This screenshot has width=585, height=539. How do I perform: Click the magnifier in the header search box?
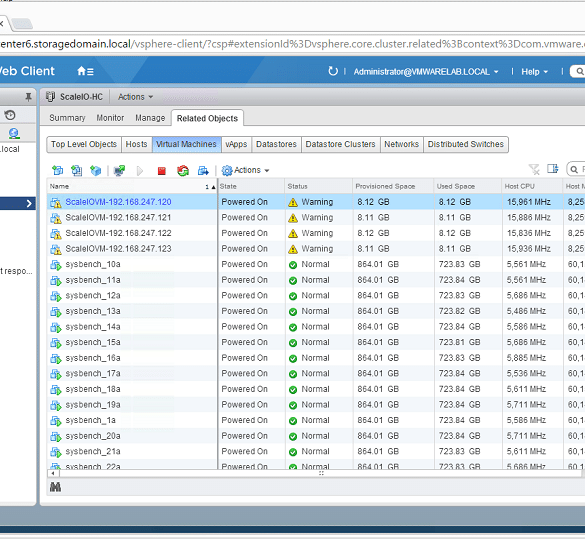(579, 71)
